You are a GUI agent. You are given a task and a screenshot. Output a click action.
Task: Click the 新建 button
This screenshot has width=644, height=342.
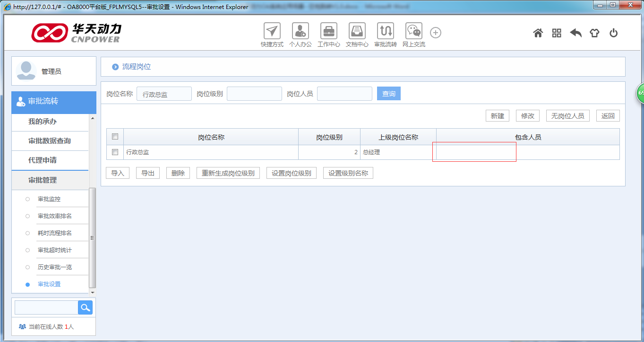click(x=497, y=116)
